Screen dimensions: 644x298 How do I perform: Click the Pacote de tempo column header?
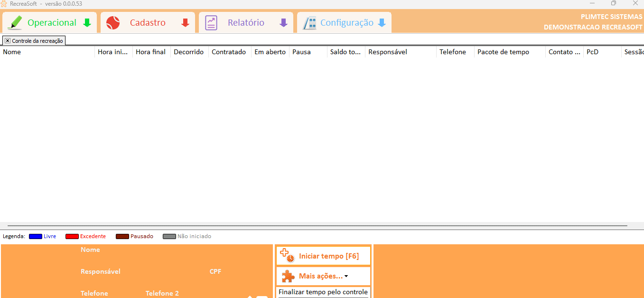click(503, 52)
